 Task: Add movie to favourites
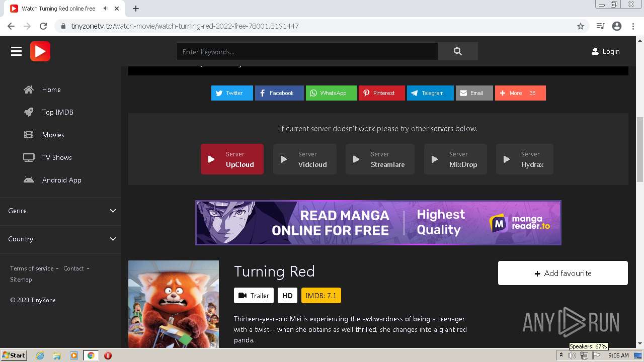(x=563, y=273)
